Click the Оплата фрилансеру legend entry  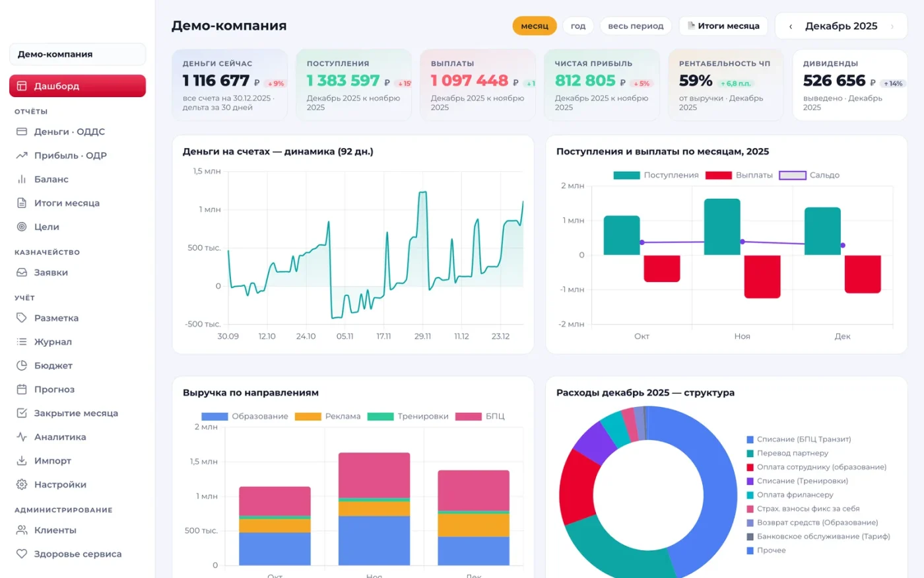click(x=790, y=495)
